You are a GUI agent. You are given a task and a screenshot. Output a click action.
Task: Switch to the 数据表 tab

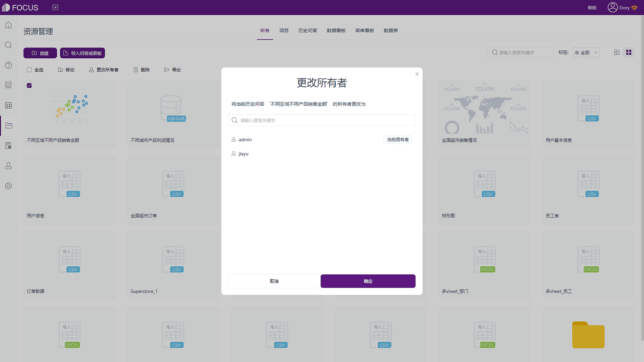click(391, 31)
